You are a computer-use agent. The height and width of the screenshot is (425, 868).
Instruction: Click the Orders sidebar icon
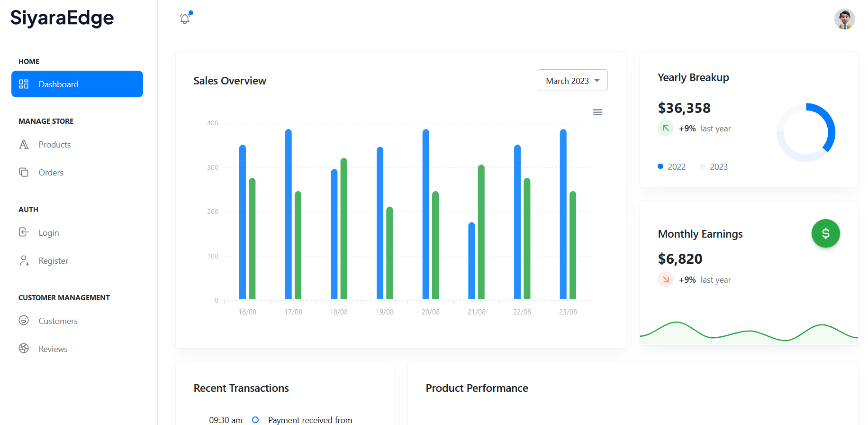[24, 172]
